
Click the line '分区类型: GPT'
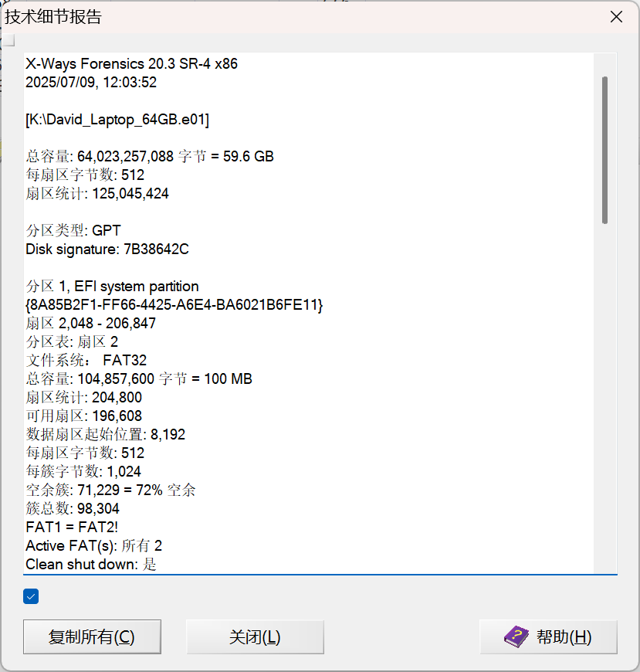click(73, 231)
